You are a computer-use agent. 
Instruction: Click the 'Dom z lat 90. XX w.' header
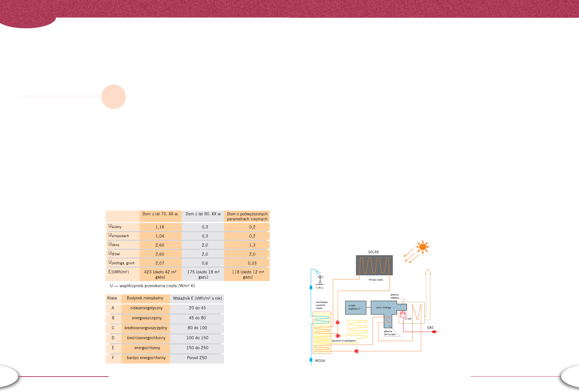[x=203, y=214]
